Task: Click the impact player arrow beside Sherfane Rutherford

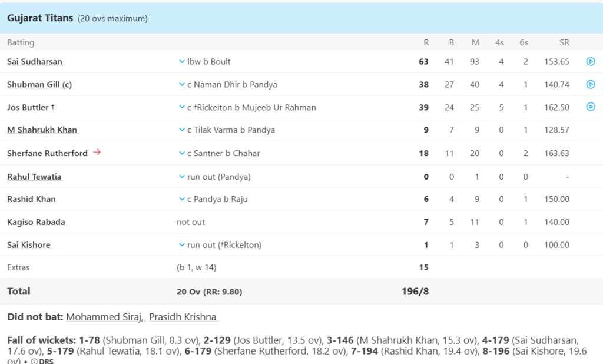Action: point(98,153)
